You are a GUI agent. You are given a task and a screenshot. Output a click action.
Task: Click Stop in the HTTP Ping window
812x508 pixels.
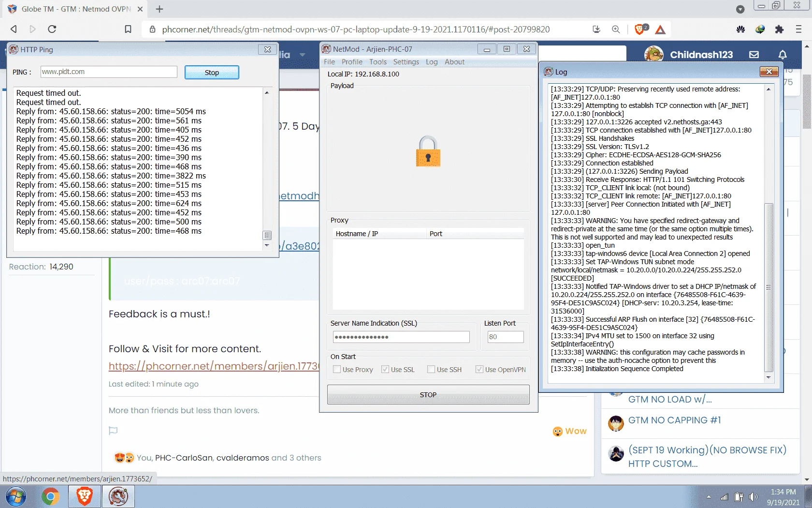tap(212, 72)
